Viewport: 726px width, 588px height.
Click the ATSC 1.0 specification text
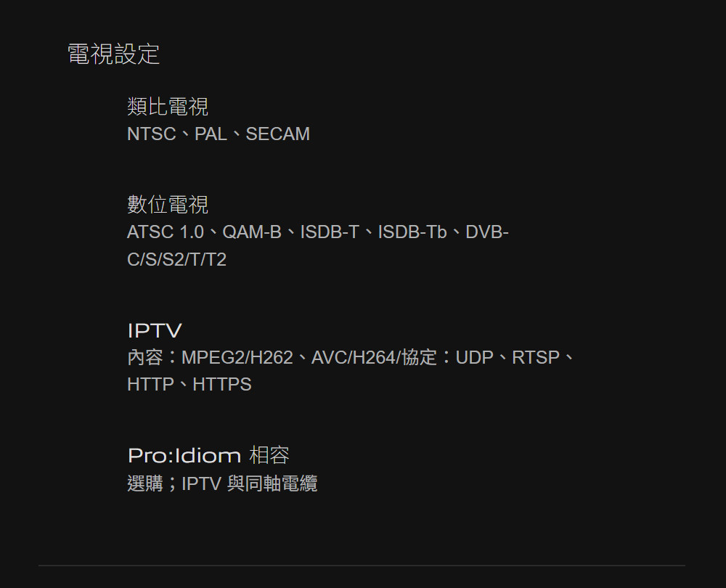(x=166, y=232)
